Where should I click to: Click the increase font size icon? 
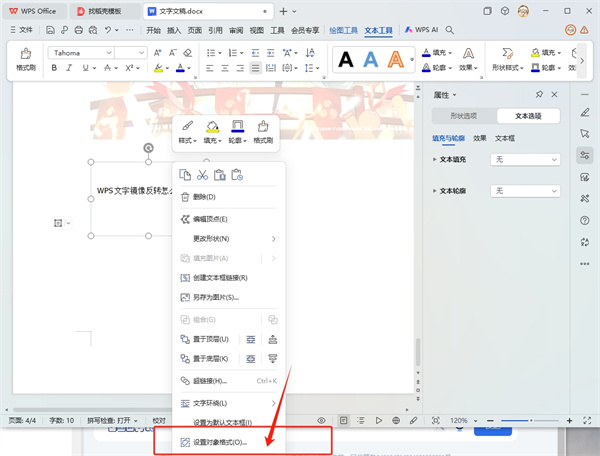click(157, 53)
